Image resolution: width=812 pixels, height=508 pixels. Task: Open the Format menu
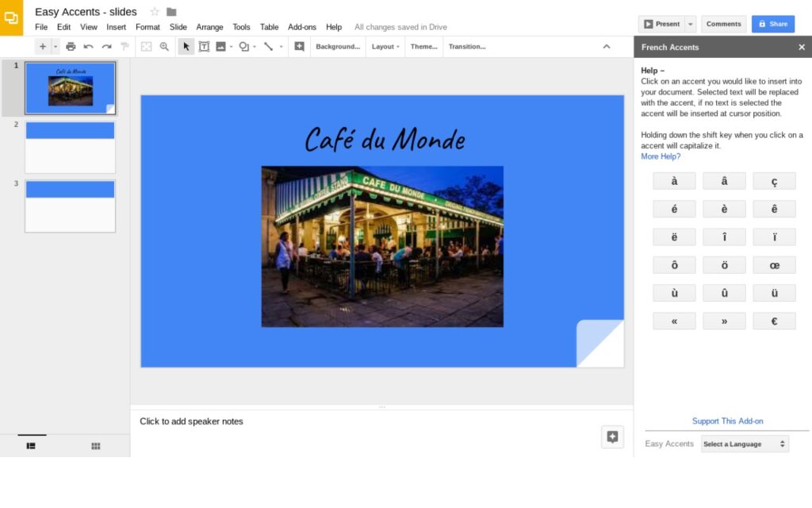[147, 26]
